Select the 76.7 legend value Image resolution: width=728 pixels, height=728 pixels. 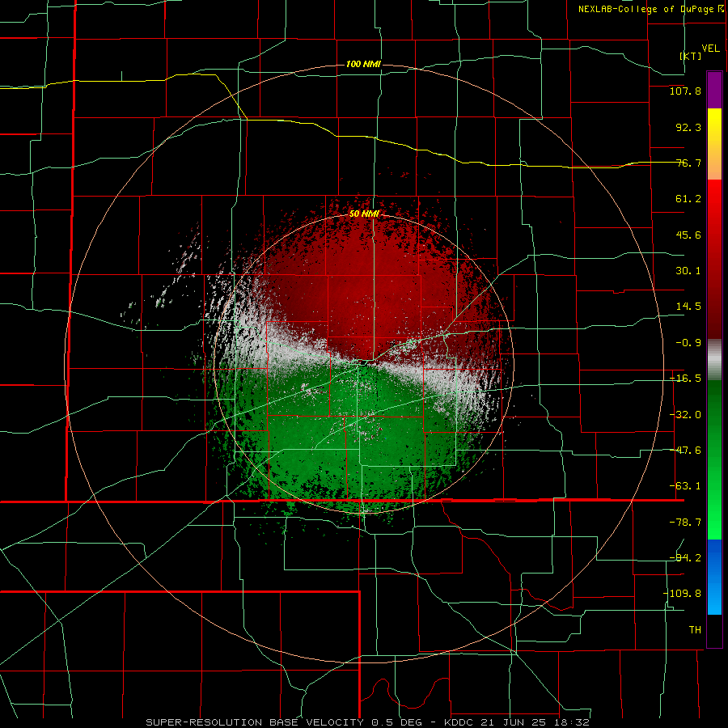[x=688, y=163]
